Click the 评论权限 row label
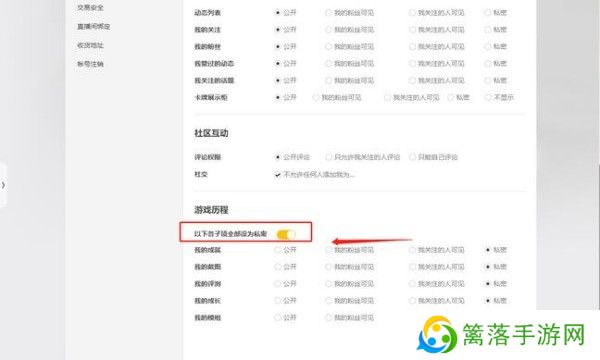Viewport: 600px width, 360px height. [208, 157]
